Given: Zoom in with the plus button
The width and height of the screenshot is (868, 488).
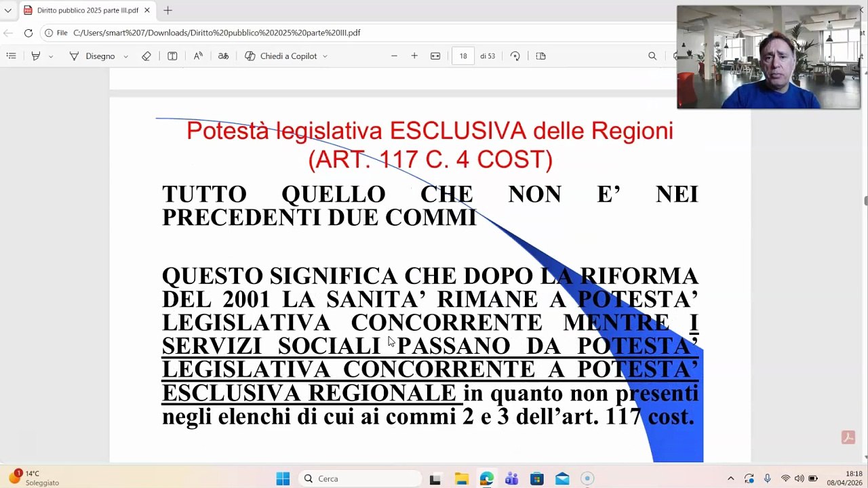Looking at the screenshot, I should (414, 56).
